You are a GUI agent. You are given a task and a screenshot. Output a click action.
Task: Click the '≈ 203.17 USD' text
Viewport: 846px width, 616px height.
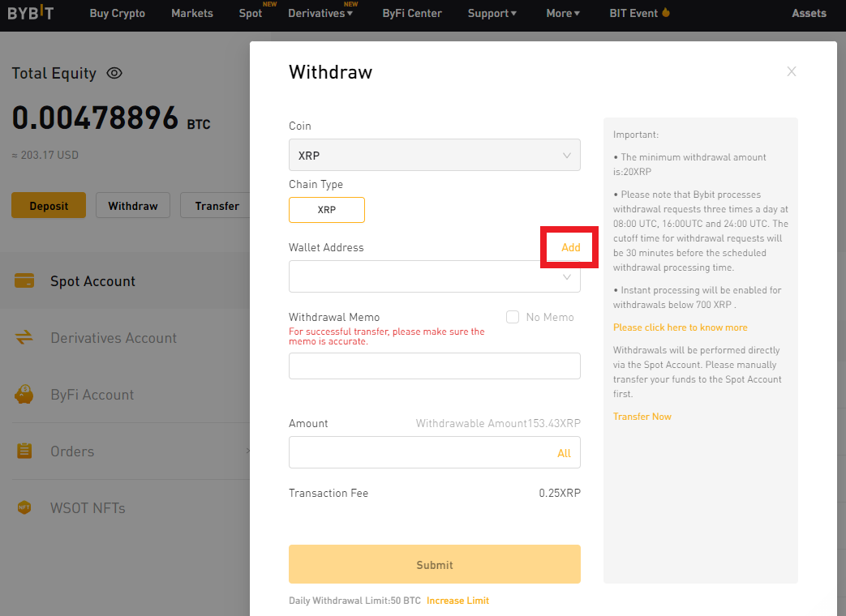pyautogui.click(x=45, y=155)
